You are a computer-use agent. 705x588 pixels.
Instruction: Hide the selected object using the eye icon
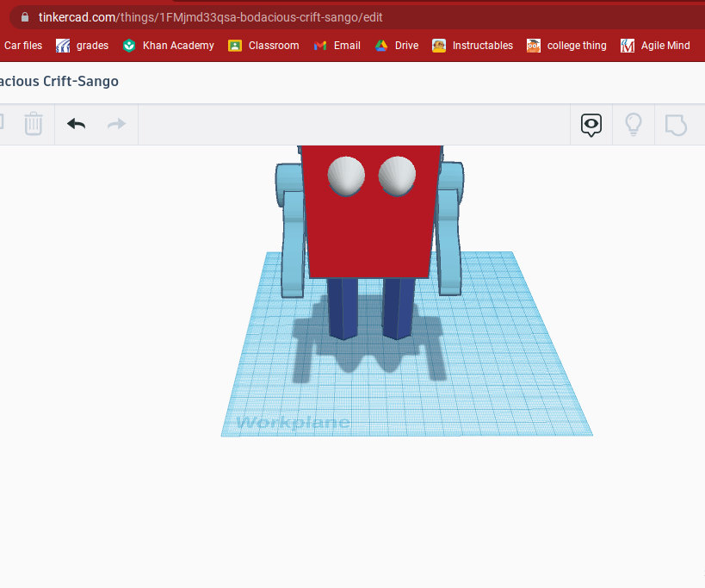(x=591, y=124)
